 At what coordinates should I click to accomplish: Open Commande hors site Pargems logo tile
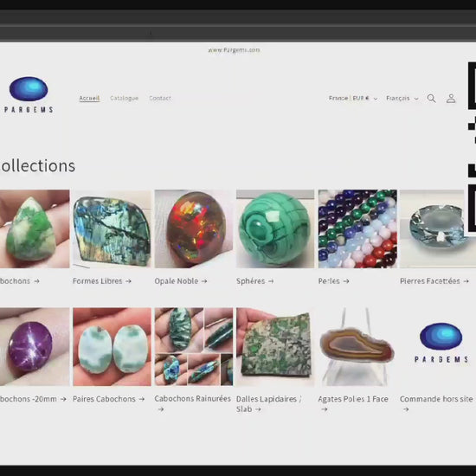point(438,347)
